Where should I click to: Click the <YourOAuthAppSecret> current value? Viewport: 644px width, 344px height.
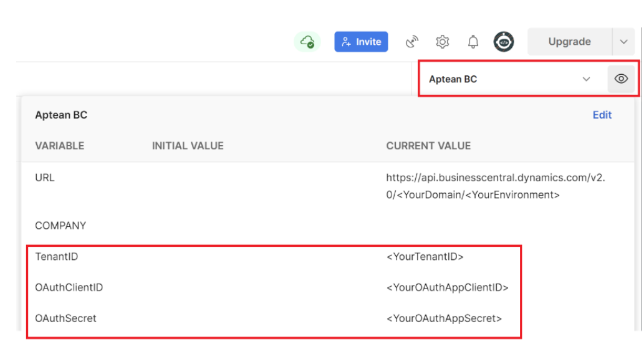click(x=444, y=318)
